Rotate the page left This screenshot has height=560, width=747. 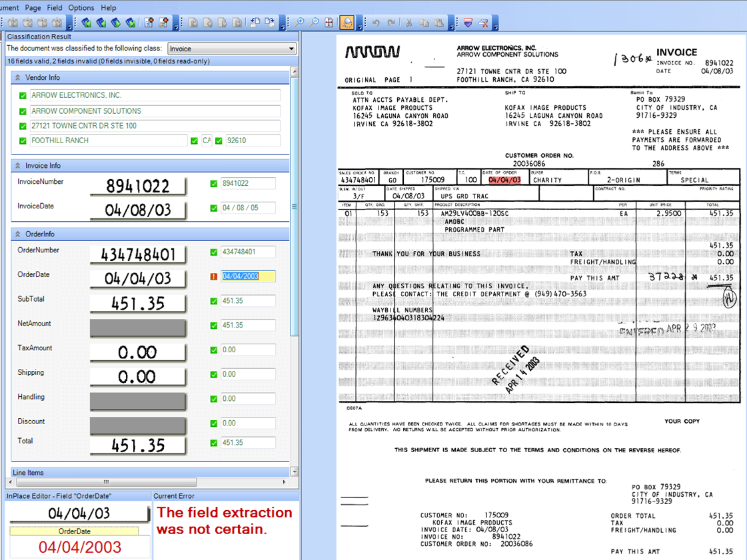coord(255,23)
